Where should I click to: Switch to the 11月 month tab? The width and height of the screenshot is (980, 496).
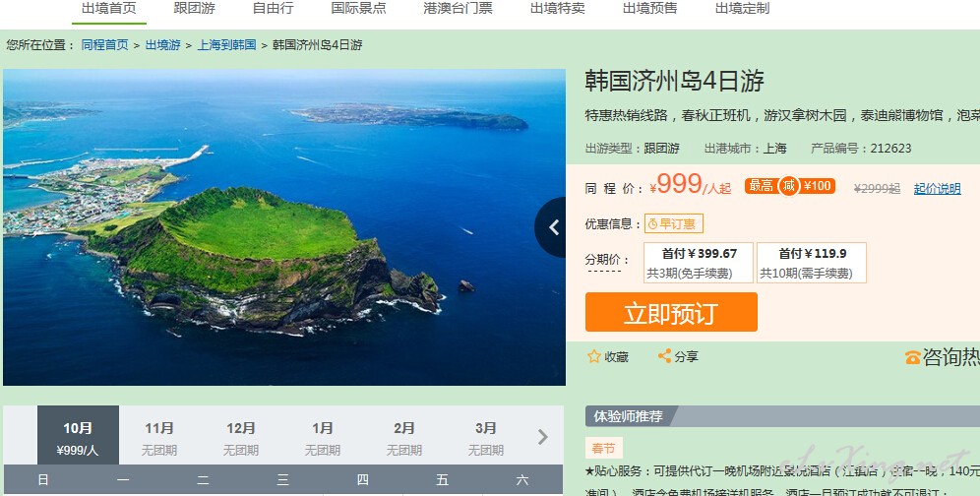159,438
